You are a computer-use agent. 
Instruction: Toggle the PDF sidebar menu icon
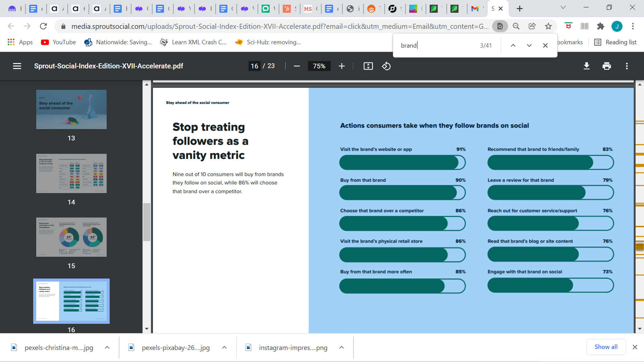pos(17,66)
